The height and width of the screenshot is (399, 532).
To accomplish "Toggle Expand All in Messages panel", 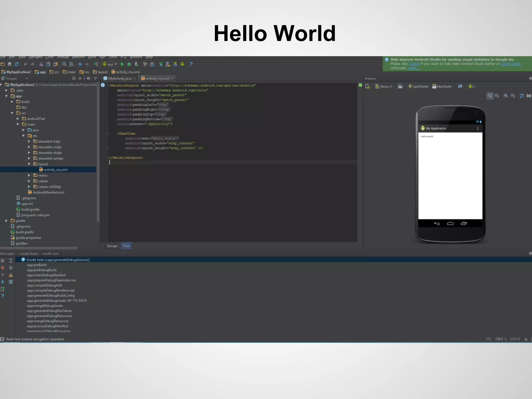I will pyautogui.click(x=11, y=261).
